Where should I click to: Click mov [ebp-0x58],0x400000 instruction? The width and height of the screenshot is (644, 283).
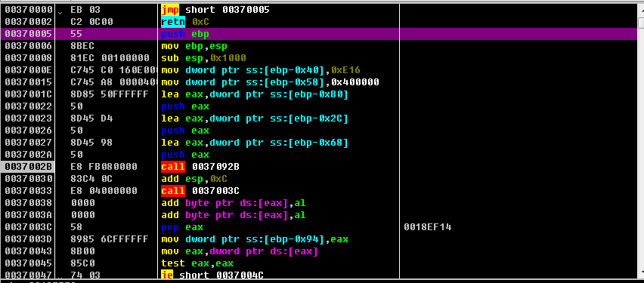pos(271,82)
